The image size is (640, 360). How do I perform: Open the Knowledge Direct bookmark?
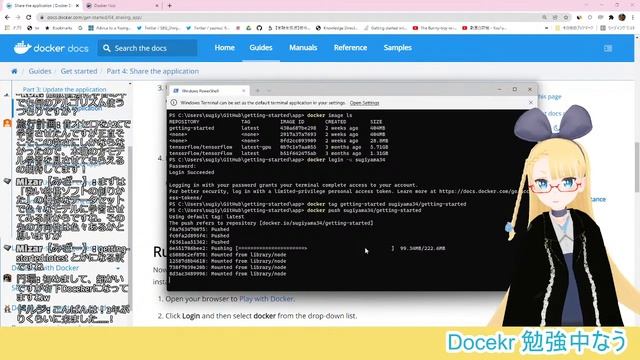(337, 28)
